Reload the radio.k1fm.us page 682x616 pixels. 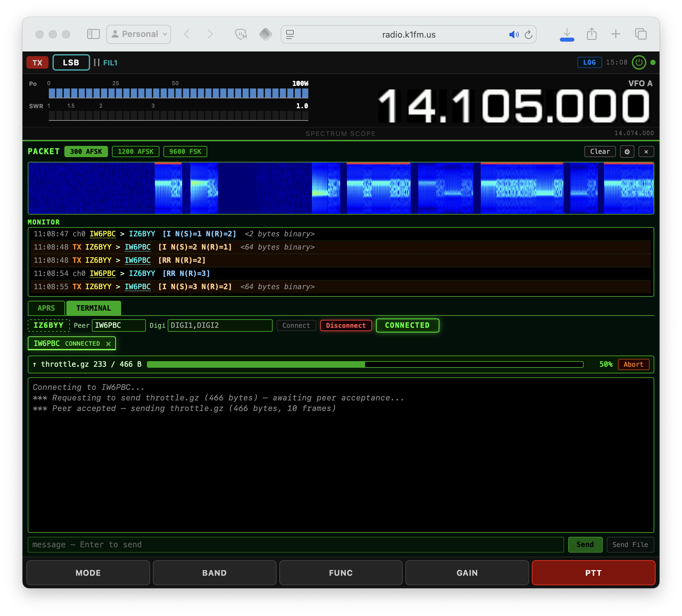(x=529, y=35)
